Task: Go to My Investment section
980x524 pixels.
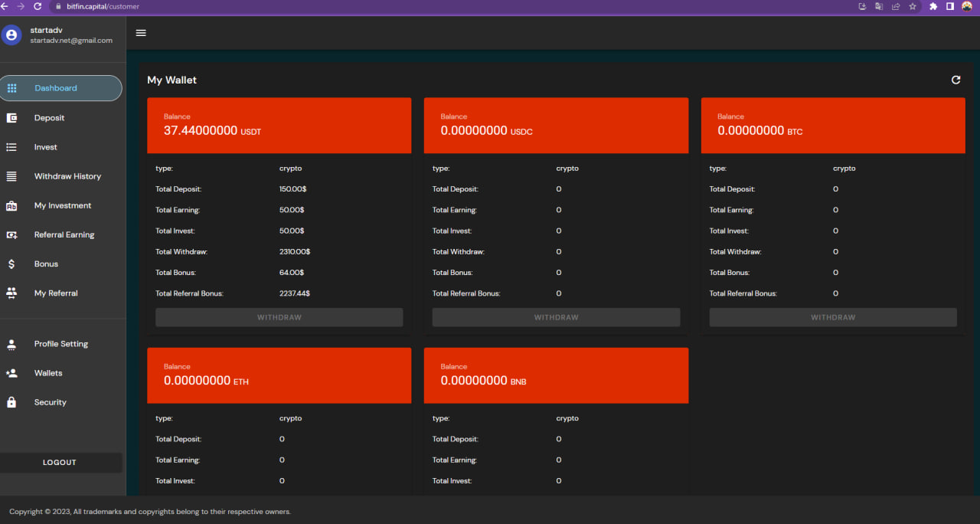Action: point(63,205)
